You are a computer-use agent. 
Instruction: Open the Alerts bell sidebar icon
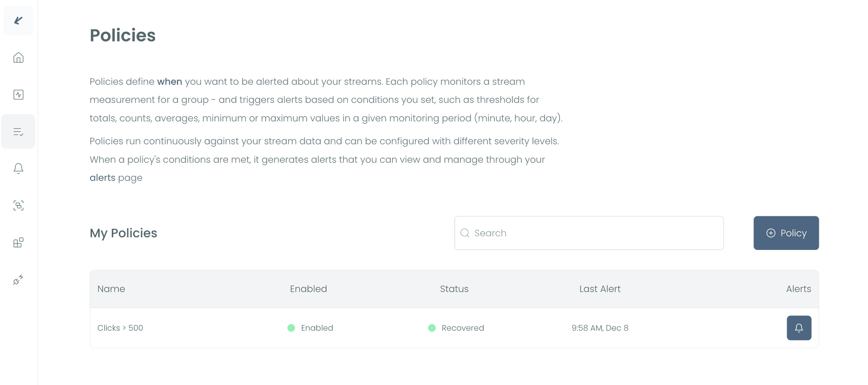coord(18,169)
